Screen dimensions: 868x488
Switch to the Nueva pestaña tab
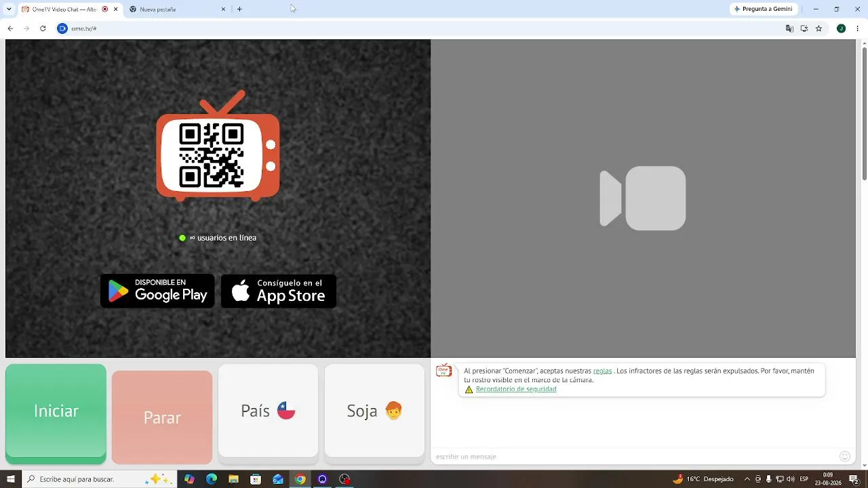[178, 9]
